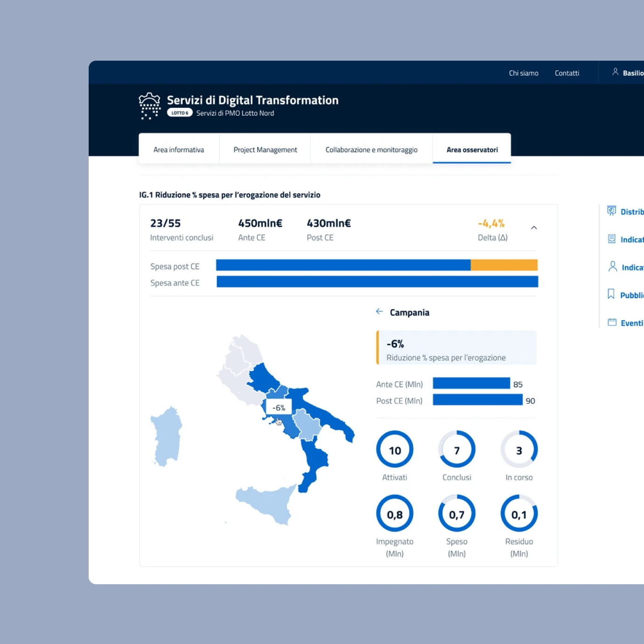Select Sardinia on the map

166,436
